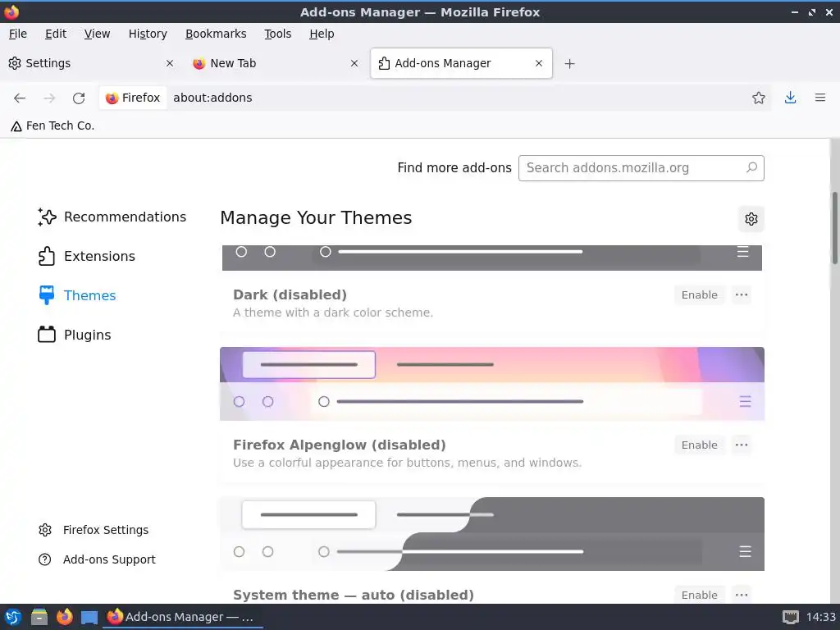
Task: Click the Dark theme preview image
Action: (492, 258)
